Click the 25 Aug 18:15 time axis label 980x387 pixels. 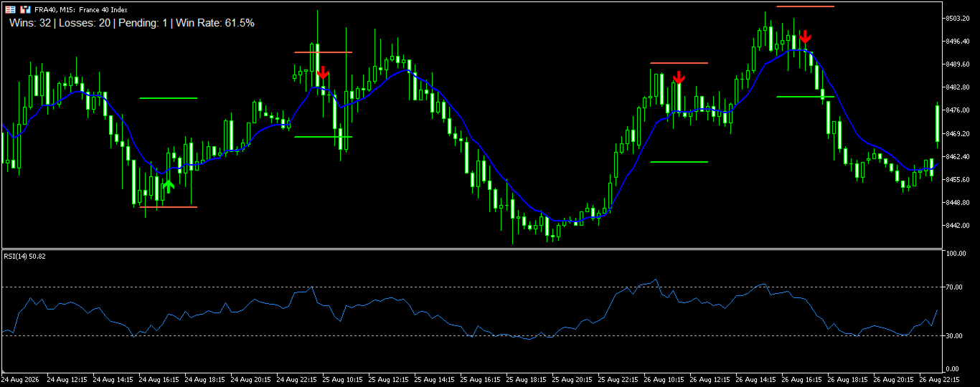tap(526, 378)
